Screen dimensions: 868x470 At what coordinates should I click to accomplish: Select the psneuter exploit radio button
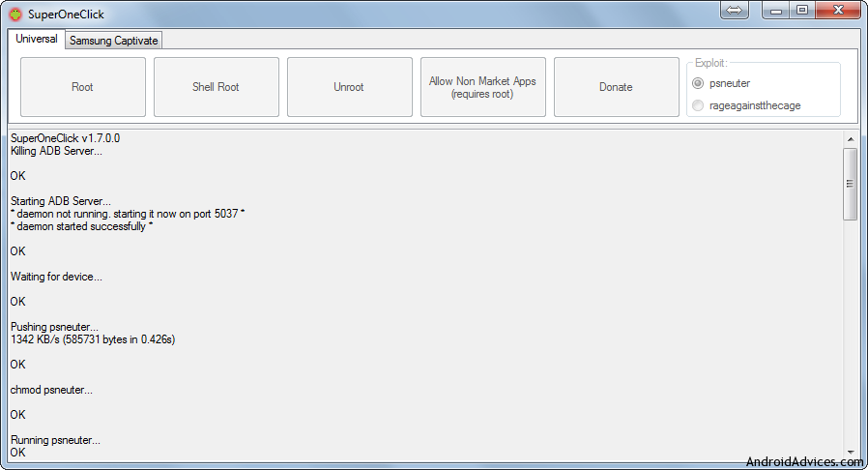tap(698, 83)
